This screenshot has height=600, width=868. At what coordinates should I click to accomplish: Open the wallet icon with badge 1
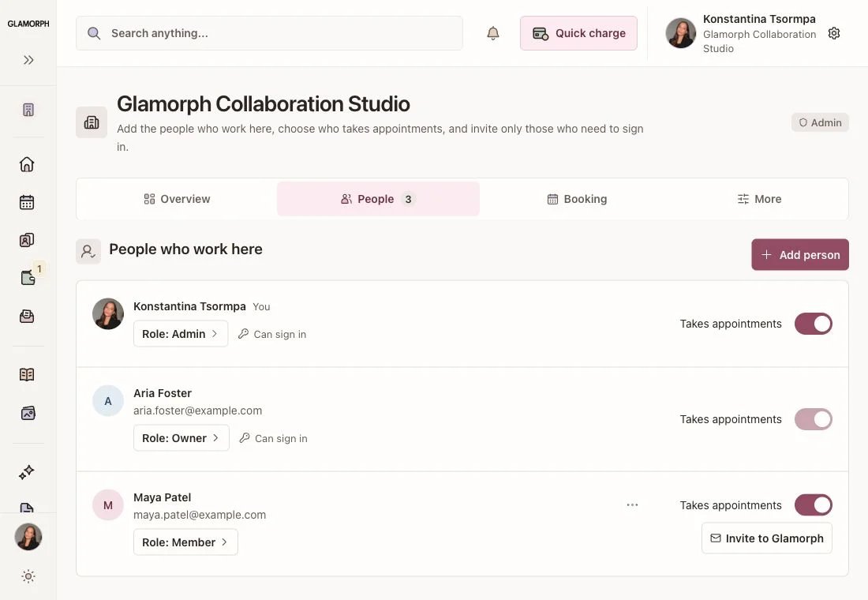28,278
